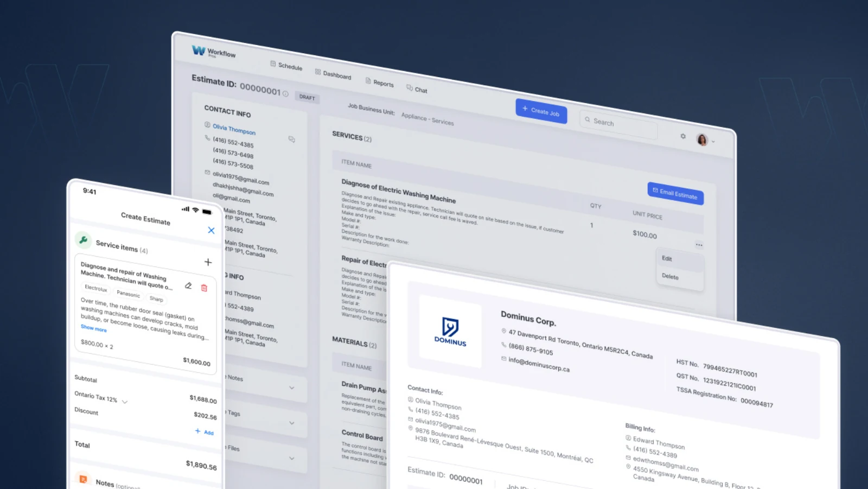Edit the service item with the pencil icon
868x489 pixels.
point(188,285)
